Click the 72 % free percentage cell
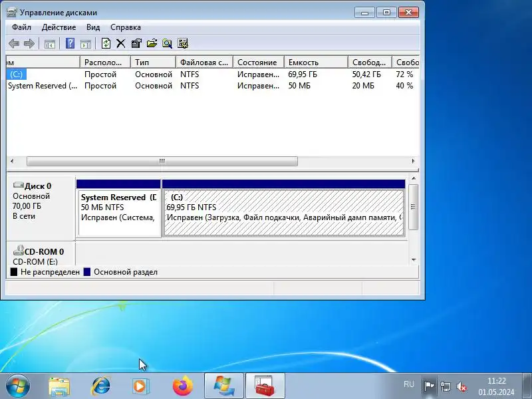Image resolution: width=532 pixels, height=399 pixels. [404, 74]
